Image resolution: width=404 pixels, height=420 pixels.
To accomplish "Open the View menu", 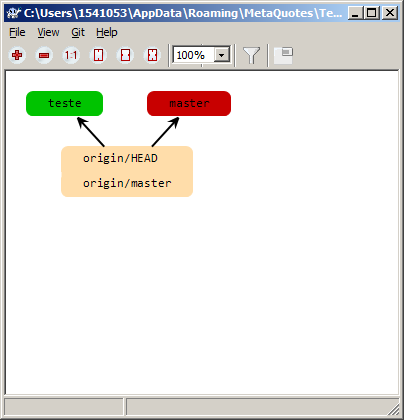I will click(x=48, y=32).
